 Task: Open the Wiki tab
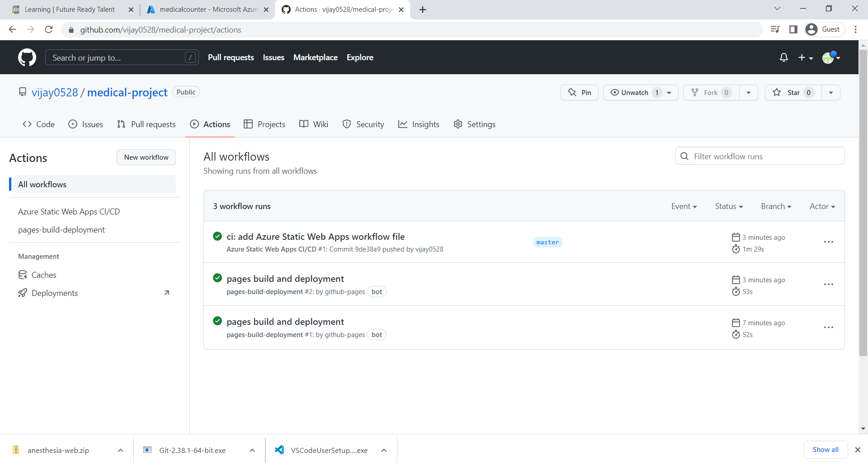click(x=314, y=124)
